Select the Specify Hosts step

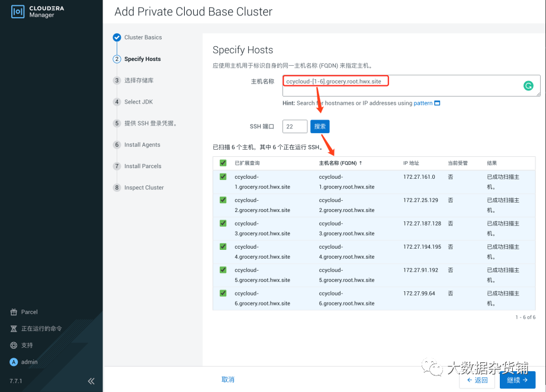click(142, 59)
